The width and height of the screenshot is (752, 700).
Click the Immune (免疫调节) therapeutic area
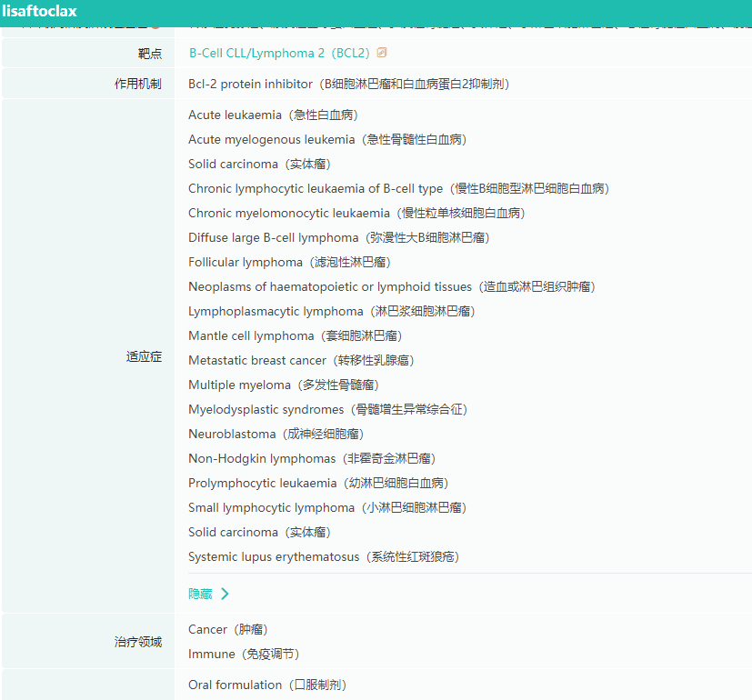click(244, 655)
